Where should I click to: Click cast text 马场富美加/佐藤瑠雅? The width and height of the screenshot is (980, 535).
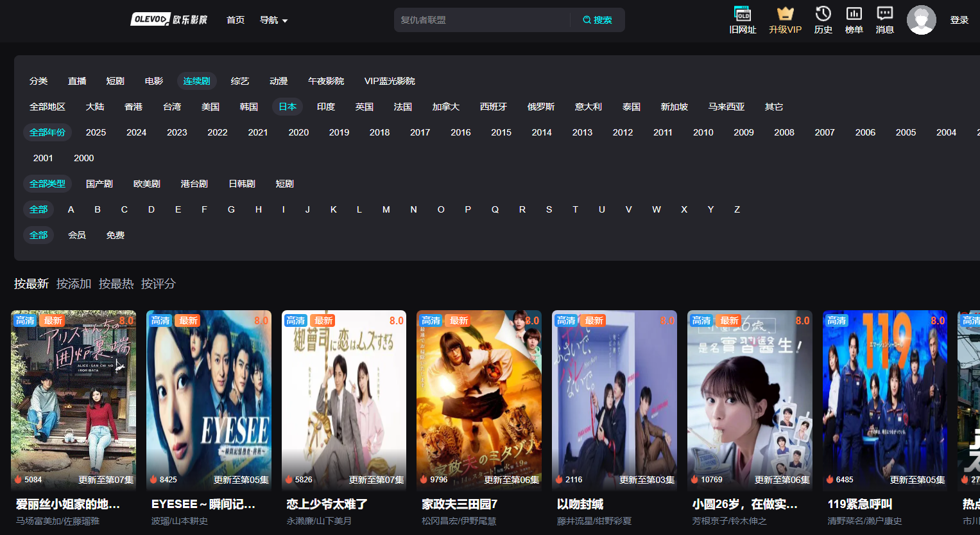pyautogui.click(x=58, y=521)
